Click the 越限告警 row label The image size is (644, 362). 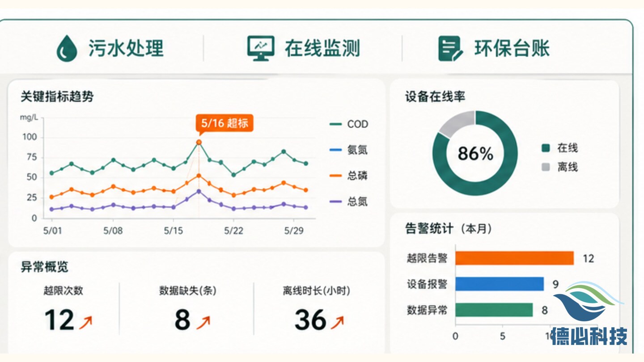[x=427, y=258]
